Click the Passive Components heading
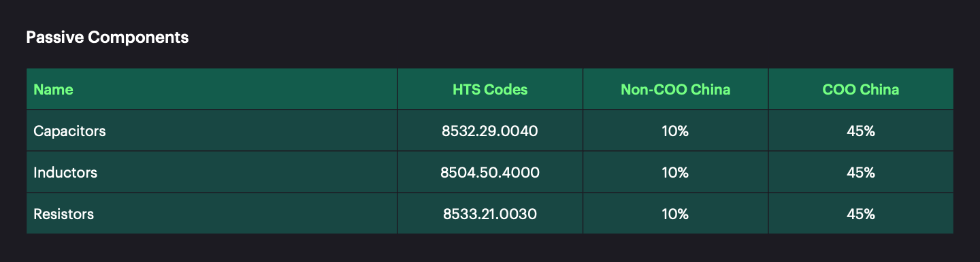980x262 pixels. coord(108,37)
